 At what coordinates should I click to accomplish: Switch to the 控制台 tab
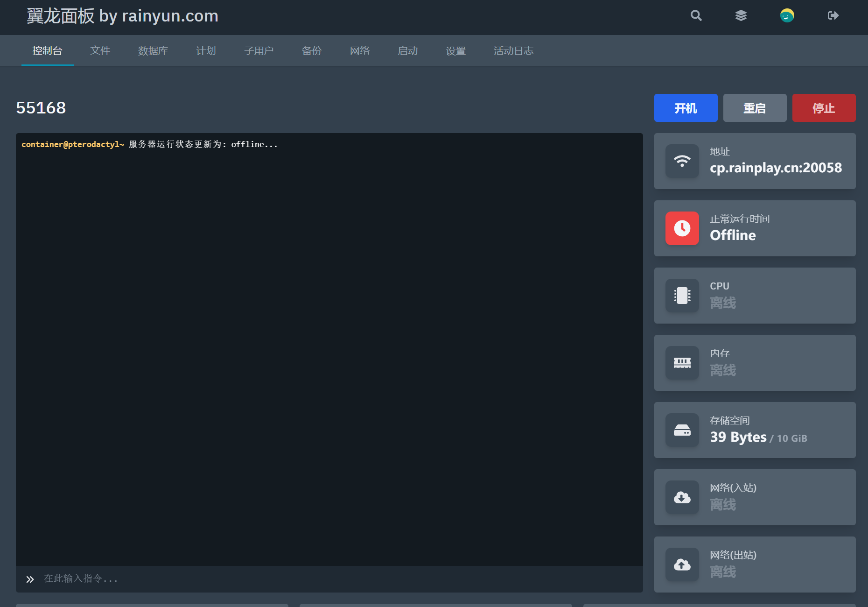47,50
